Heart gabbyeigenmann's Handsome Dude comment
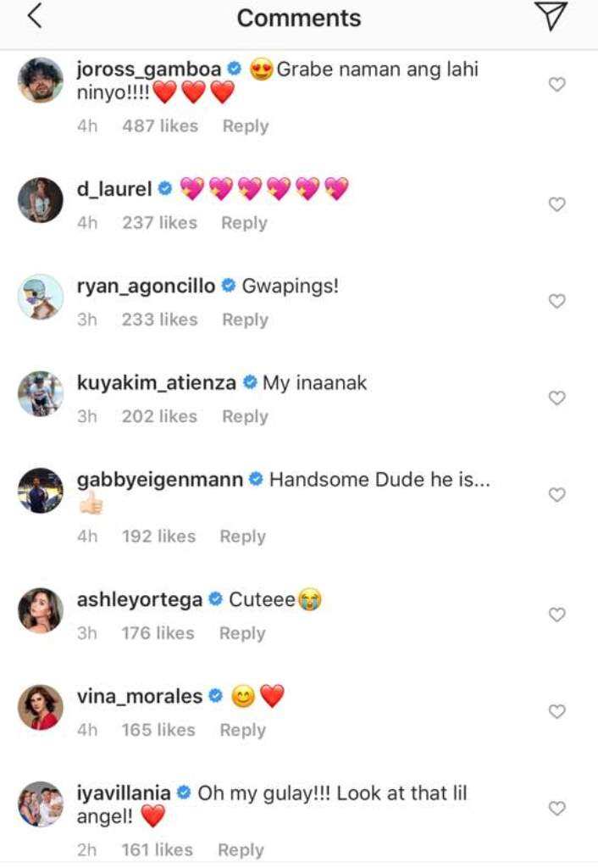Viewport: 598px width, 868px height. click(x=557, y=495)
